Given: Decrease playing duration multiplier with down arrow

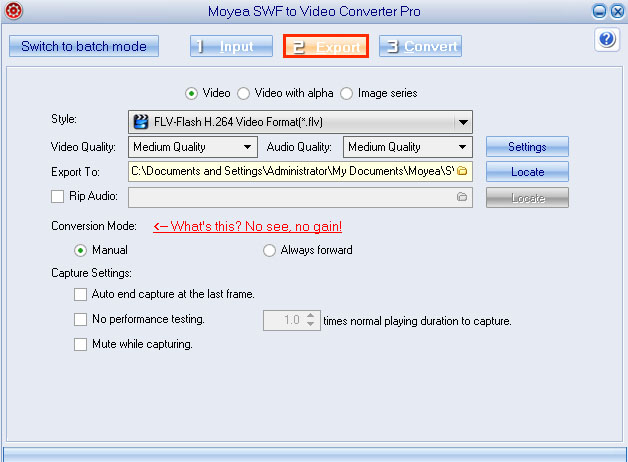Looking at the screenshot, I should tap(311, 324).
